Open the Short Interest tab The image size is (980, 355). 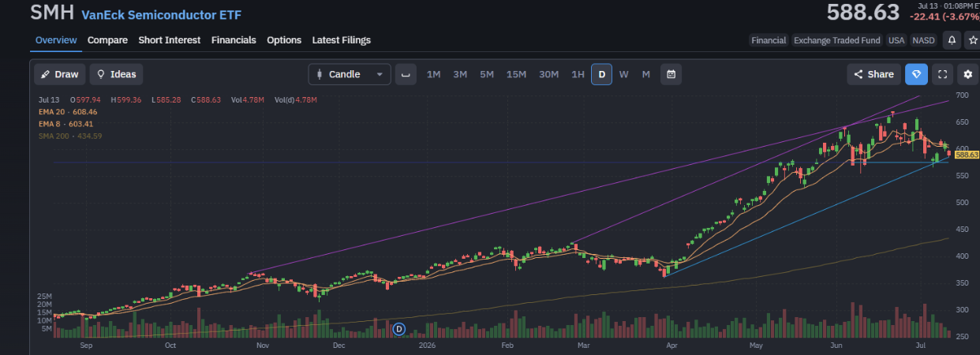170,40
